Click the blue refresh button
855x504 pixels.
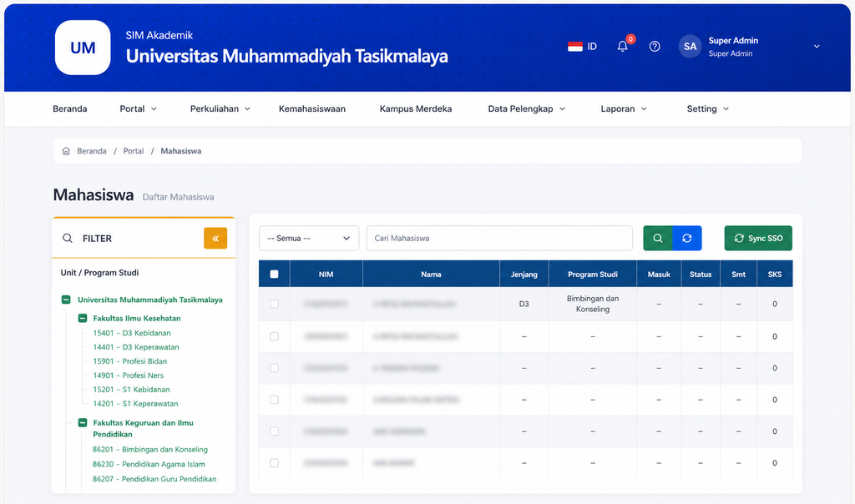tap(687, 238)
